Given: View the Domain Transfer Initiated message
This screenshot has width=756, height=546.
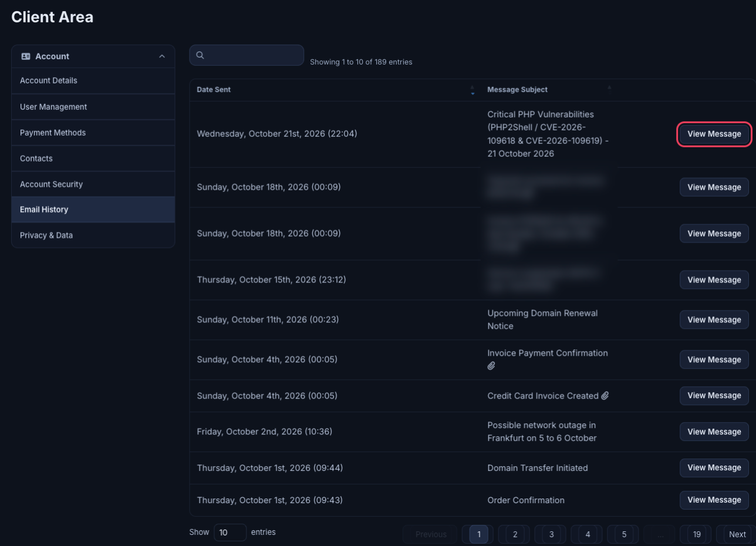Looking at the screenshot, I should pos(714,468).
